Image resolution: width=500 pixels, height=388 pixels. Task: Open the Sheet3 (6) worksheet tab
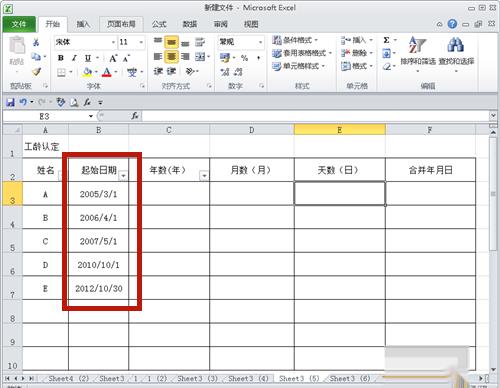point(350,379)
